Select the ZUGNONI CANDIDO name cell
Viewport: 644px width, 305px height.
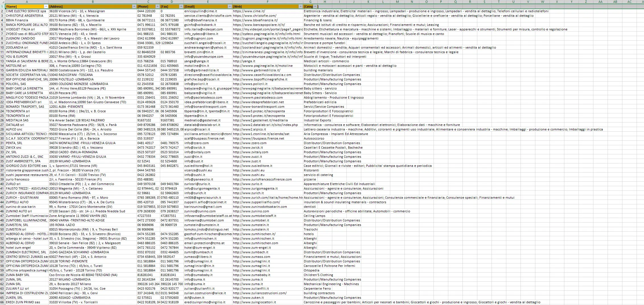(27, 38)
